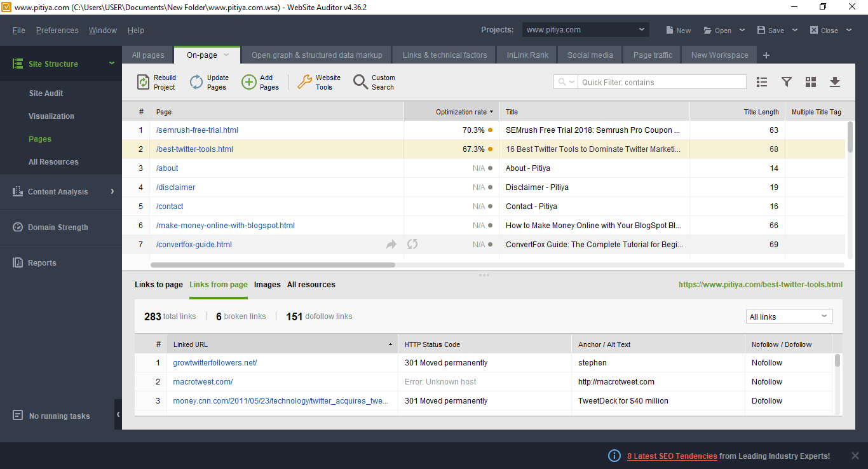Open All Resources in sidebar
This screenshot has width=868, height=469.
tap(53, 162)
